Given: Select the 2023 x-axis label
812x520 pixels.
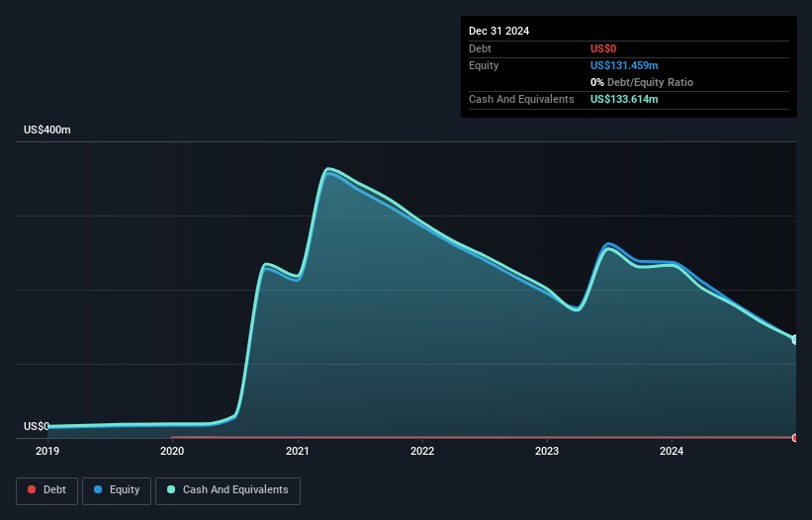Looking at the screenshot, I should (547, 452).
